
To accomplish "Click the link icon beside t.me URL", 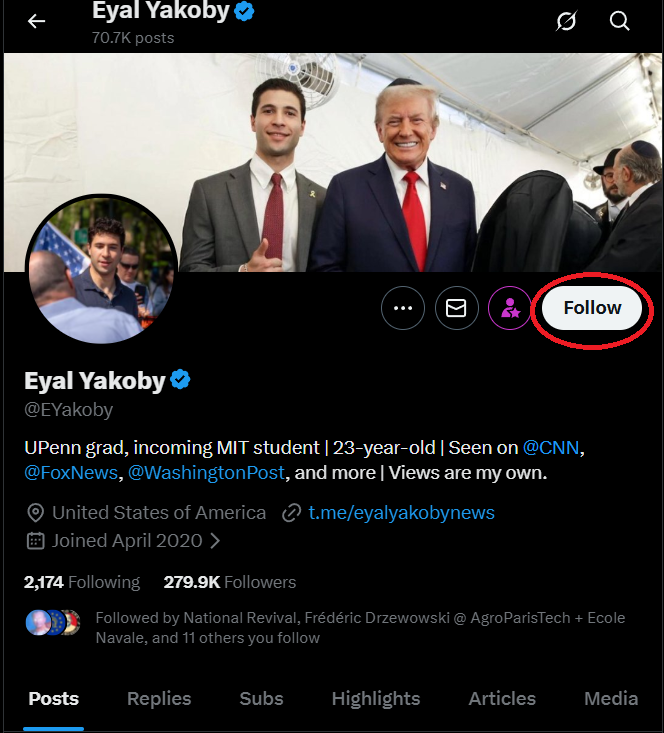I will (x=292, y=513).
